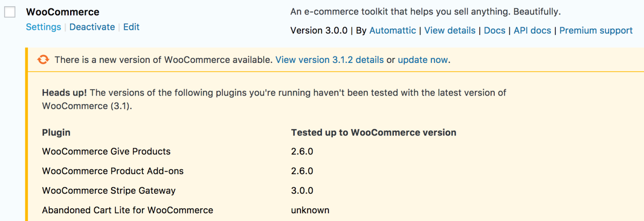Select the WooCommerce Give Products row

[x=106, y=151]
